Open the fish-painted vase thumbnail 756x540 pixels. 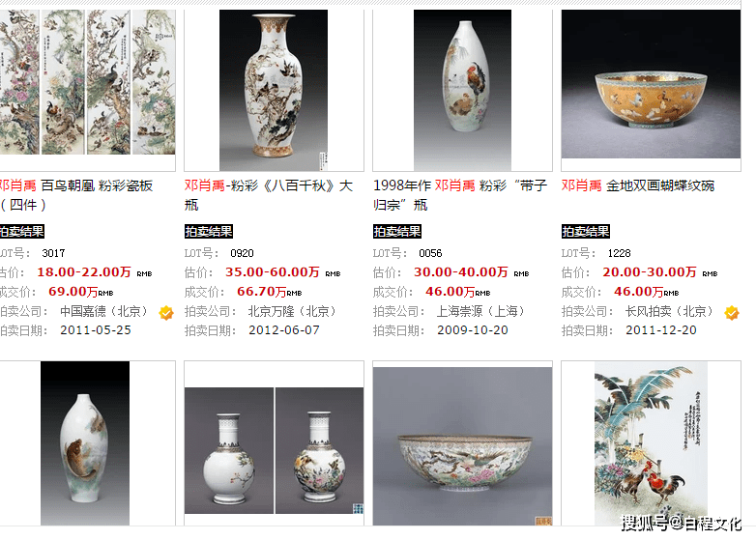click(85, 443)
